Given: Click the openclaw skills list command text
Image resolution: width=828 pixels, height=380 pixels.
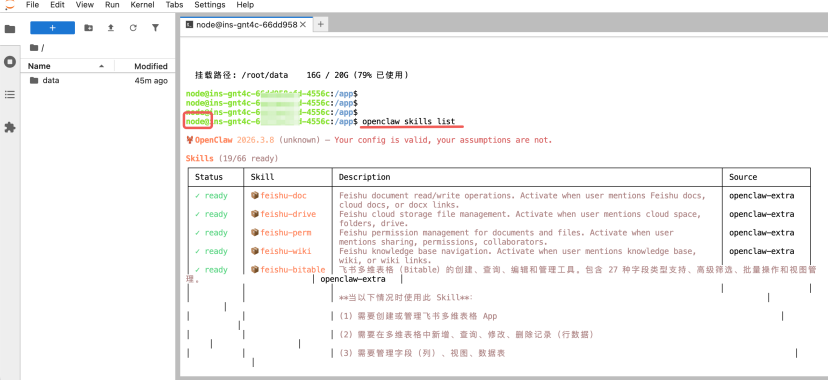Looking at the screenshot, I should coord(408,121).
